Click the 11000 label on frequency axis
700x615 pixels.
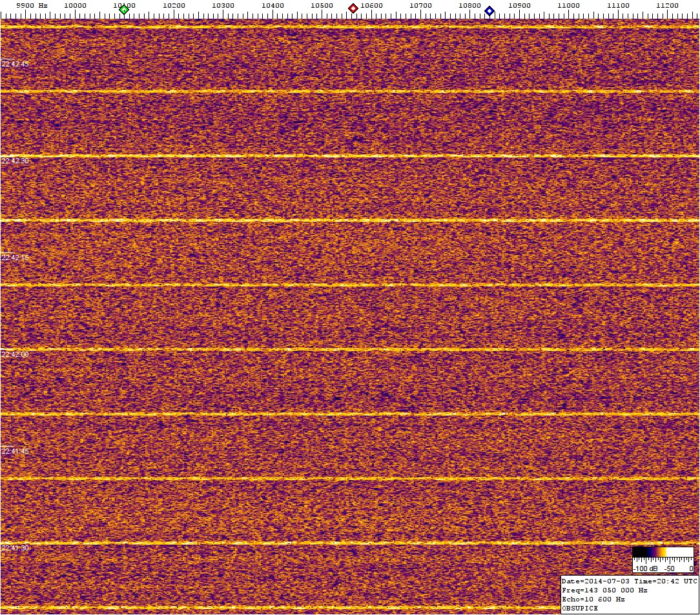(568, 5)
